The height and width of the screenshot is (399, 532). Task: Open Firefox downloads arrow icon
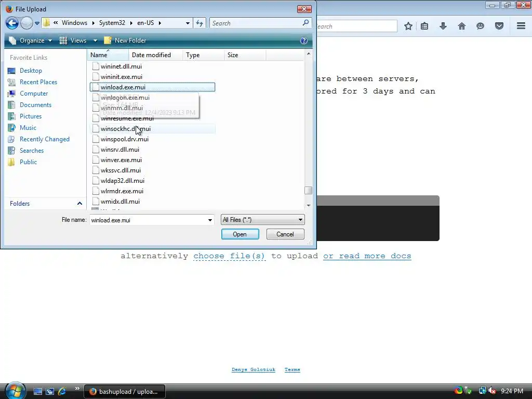coord(443,26)
